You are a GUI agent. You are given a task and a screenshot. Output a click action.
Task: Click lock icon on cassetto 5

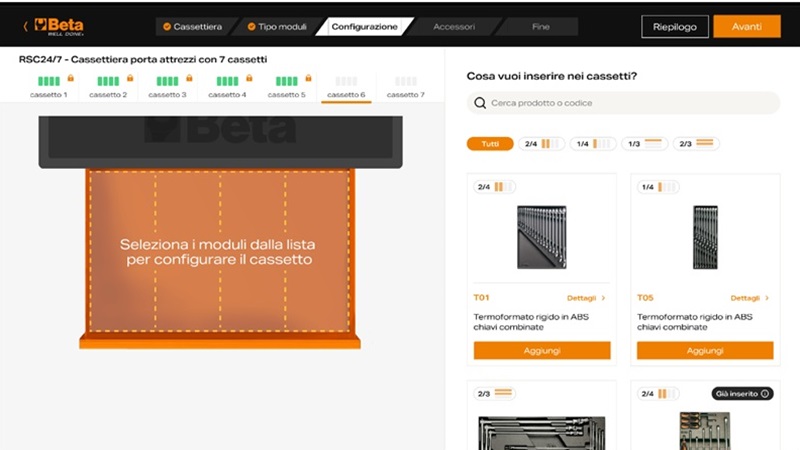coord(308,78)
